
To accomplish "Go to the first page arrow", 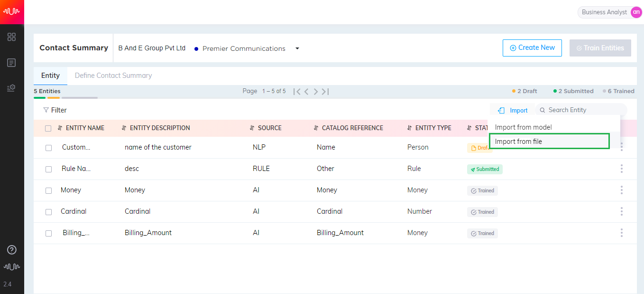I will (x=297, y=91).
